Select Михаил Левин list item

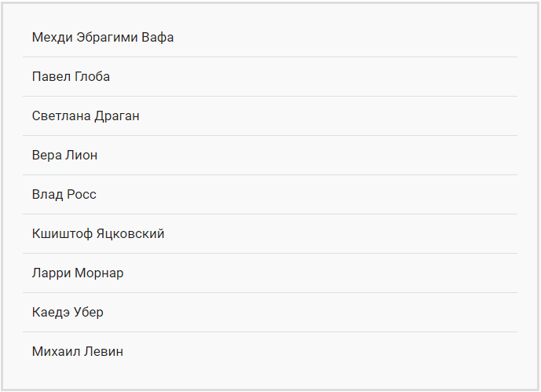[78, 352]
